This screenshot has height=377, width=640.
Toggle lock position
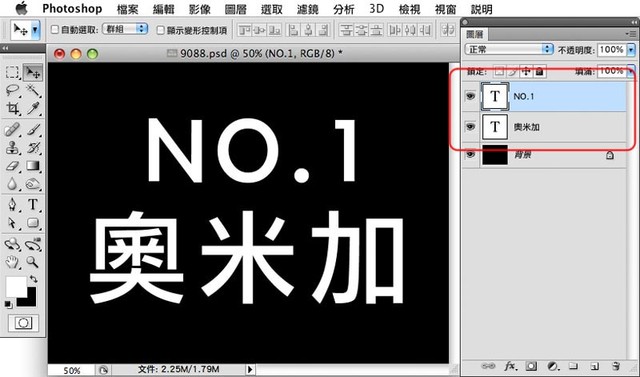(x=526, y=71)
